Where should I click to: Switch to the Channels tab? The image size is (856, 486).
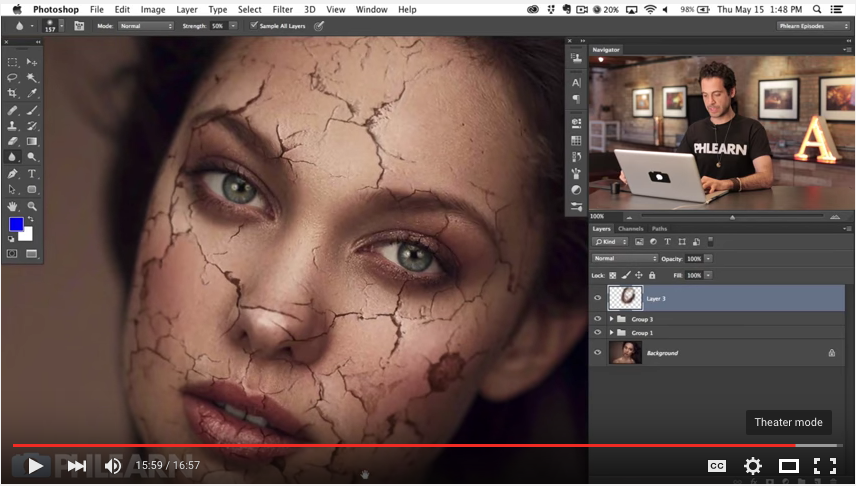631,229
